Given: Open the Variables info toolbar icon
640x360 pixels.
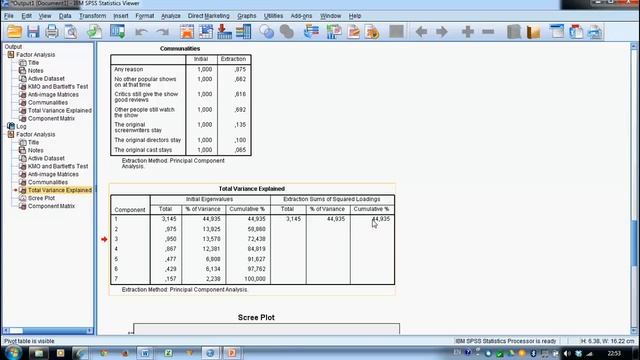Looking at the screenshot, I should point(243,32).
